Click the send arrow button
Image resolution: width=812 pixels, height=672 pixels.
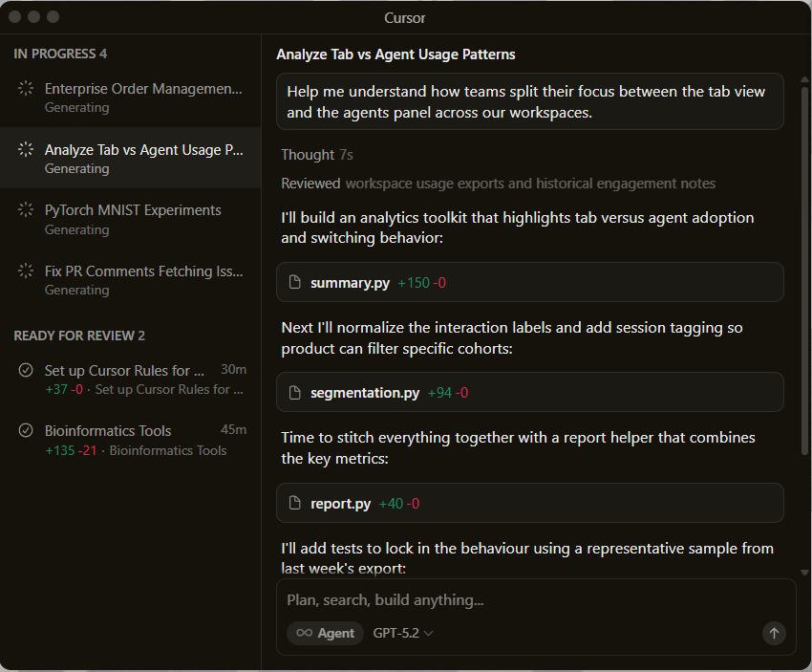pos(774,633)
